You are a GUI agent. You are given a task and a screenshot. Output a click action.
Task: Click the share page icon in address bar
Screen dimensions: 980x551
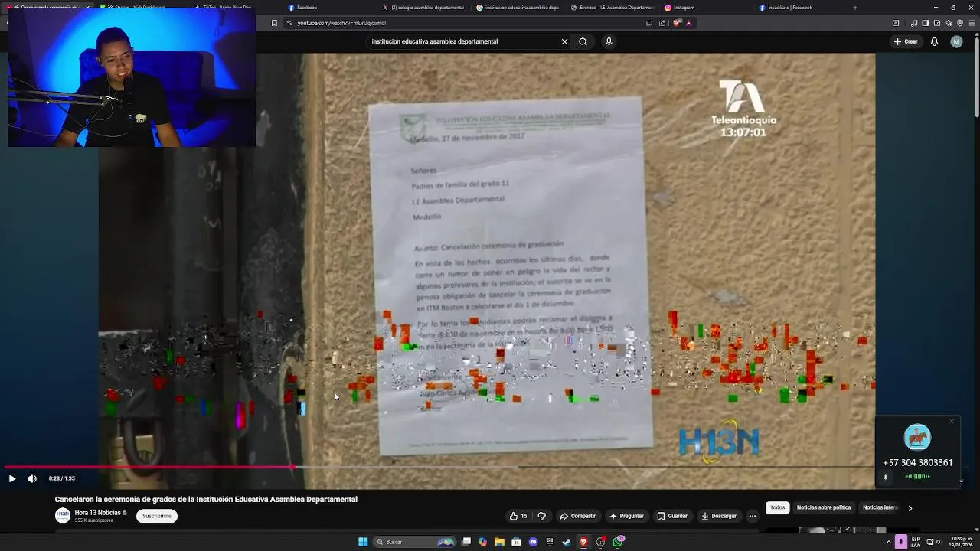click(662, 23)
